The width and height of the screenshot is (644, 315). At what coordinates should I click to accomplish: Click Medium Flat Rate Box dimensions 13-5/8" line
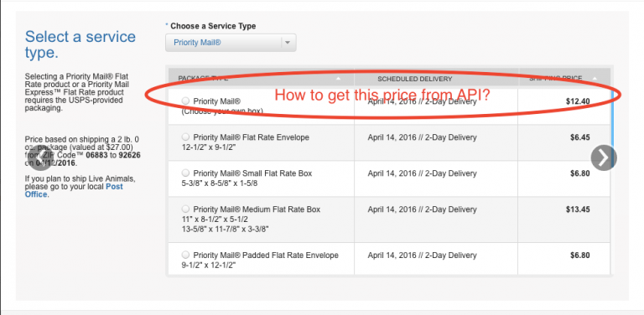pyautogui.click(x=225, y=229)
